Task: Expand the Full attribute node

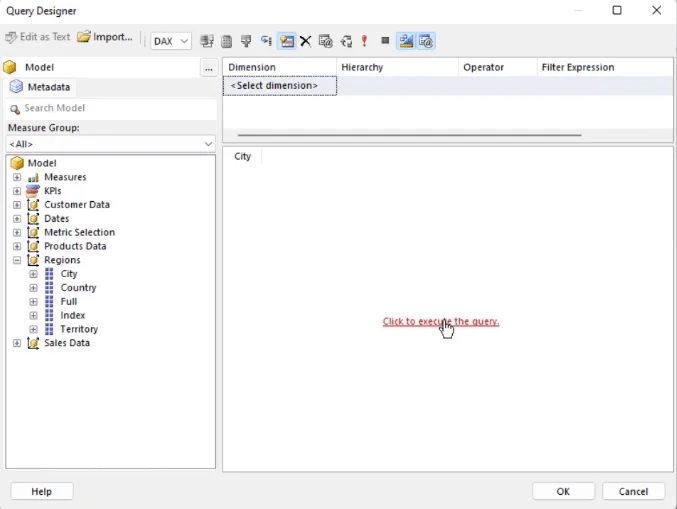Action: click(33, 302)
